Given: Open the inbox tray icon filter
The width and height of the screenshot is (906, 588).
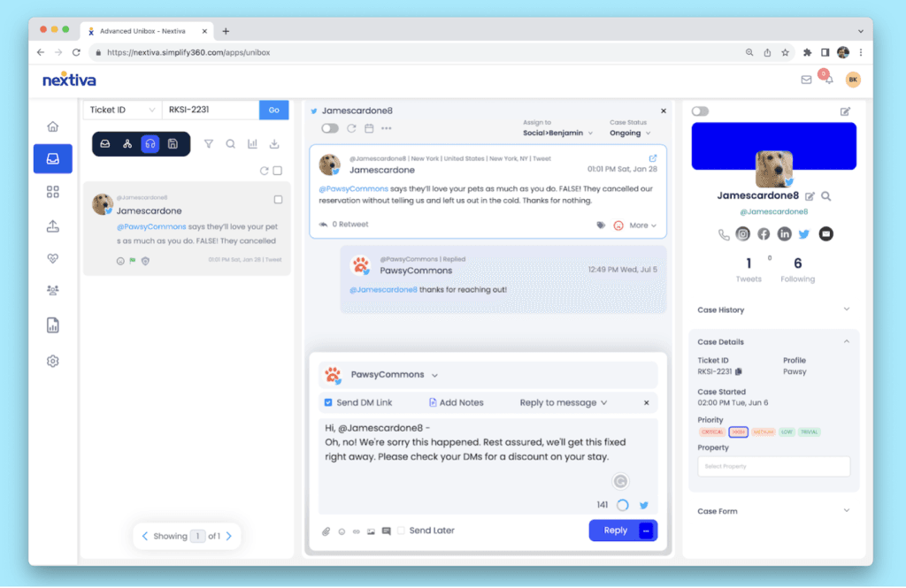Looking at the screenshot, I should (x=104, y=143).
